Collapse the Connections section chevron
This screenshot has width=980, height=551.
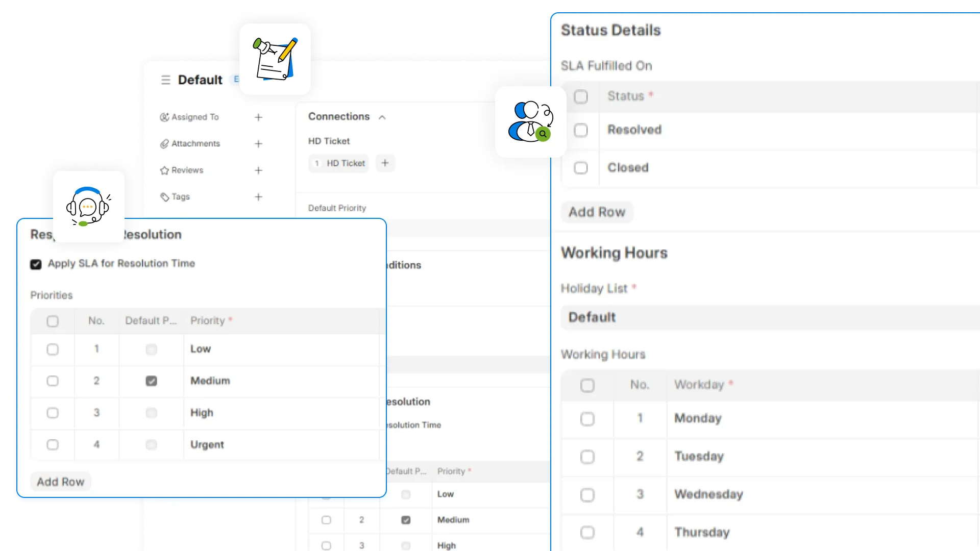(382, 117)
